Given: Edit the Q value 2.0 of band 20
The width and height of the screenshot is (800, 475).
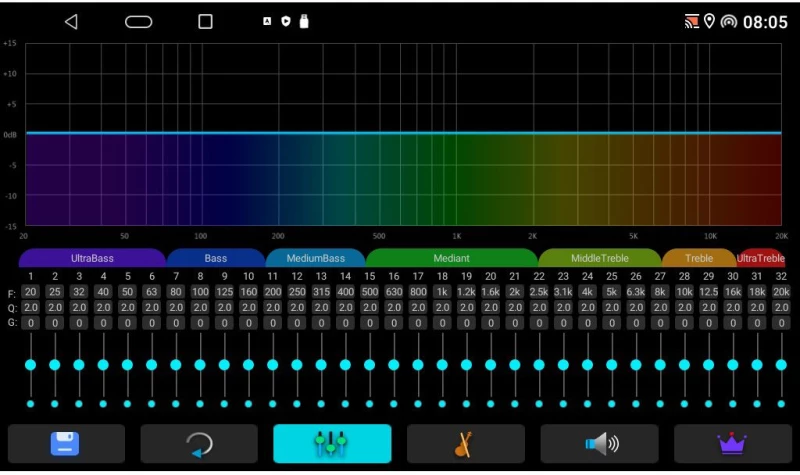Looking at the screenshot, I should coord(491,308).
